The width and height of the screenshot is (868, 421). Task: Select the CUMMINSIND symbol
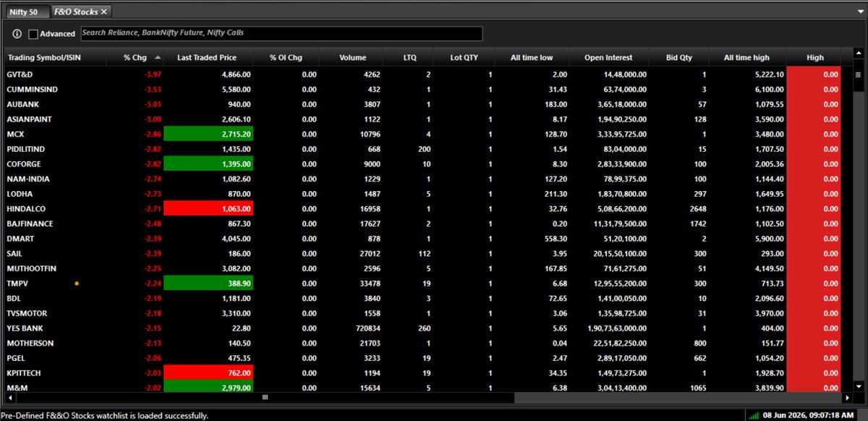[x=30, y=89]
